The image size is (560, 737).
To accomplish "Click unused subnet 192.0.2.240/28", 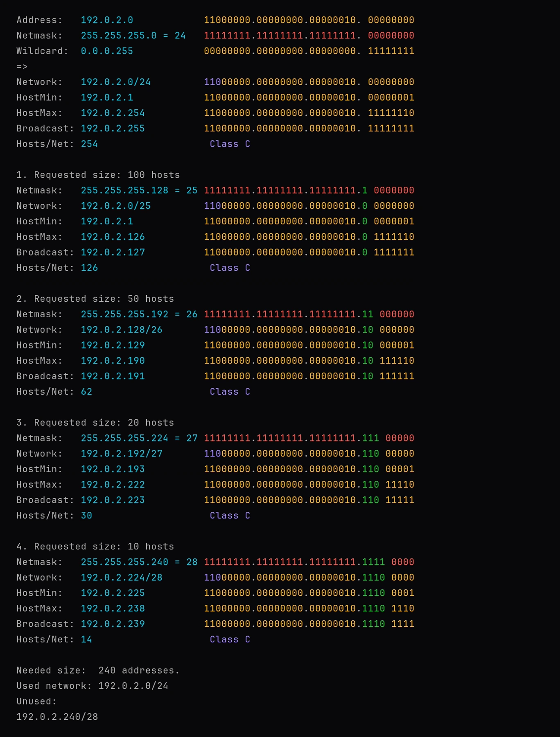I will [x=57, y=717].
